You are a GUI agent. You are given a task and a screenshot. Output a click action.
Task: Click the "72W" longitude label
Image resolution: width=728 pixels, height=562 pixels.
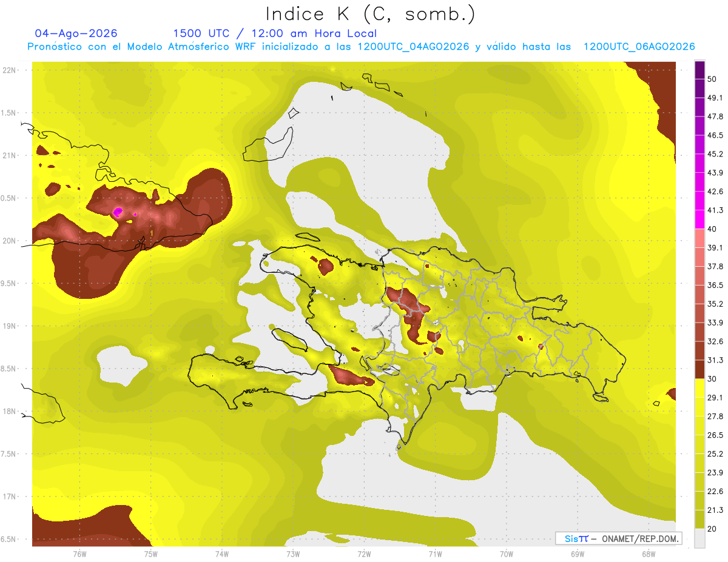364,554
